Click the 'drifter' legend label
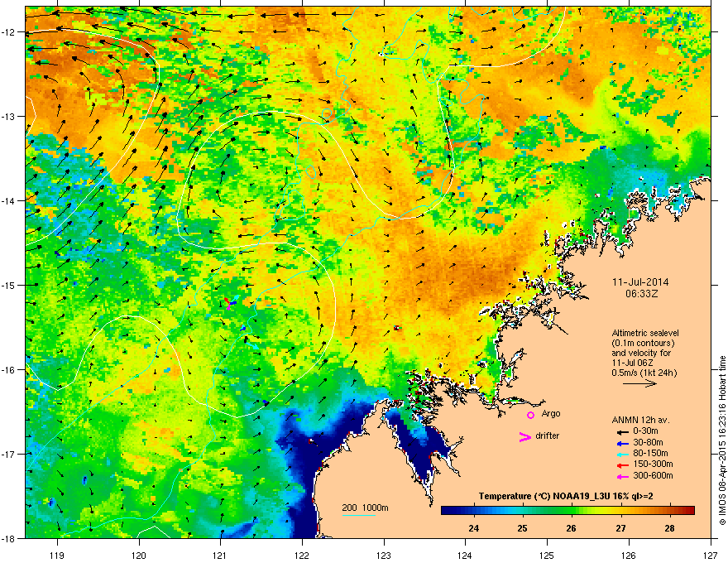This screenshot has width=728, height=563. point(548,435)
